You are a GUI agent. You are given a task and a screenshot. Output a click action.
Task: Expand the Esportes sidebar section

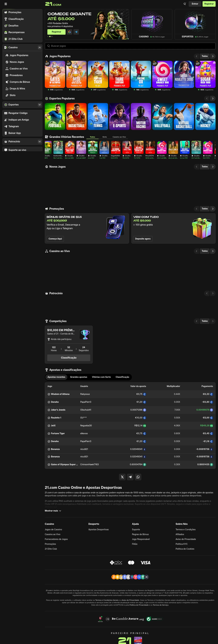(x=40, y=105)
